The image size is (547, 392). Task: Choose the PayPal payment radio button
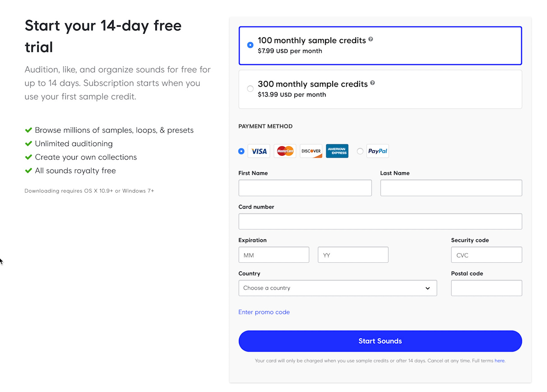[x=360, y=151]
